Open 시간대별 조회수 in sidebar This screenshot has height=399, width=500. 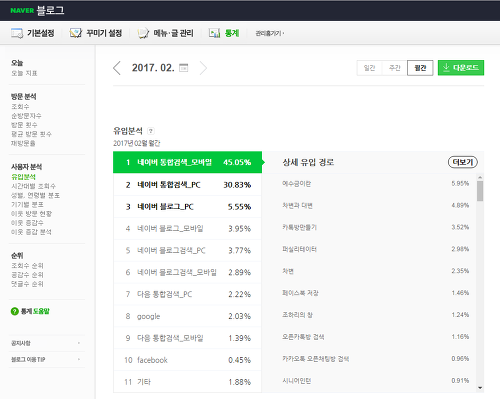pos(34,186)
